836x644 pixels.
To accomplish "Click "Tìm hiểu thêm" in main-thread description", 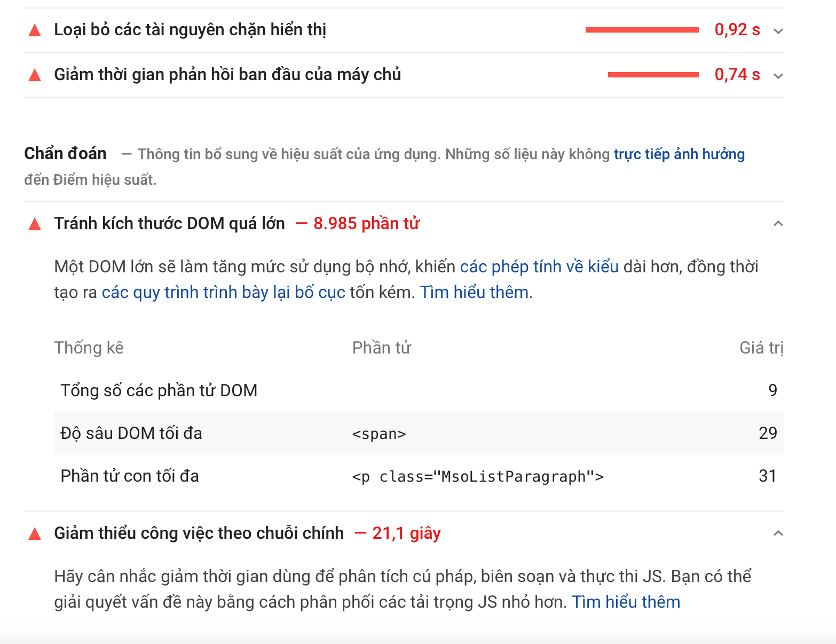I will [626, 602].
